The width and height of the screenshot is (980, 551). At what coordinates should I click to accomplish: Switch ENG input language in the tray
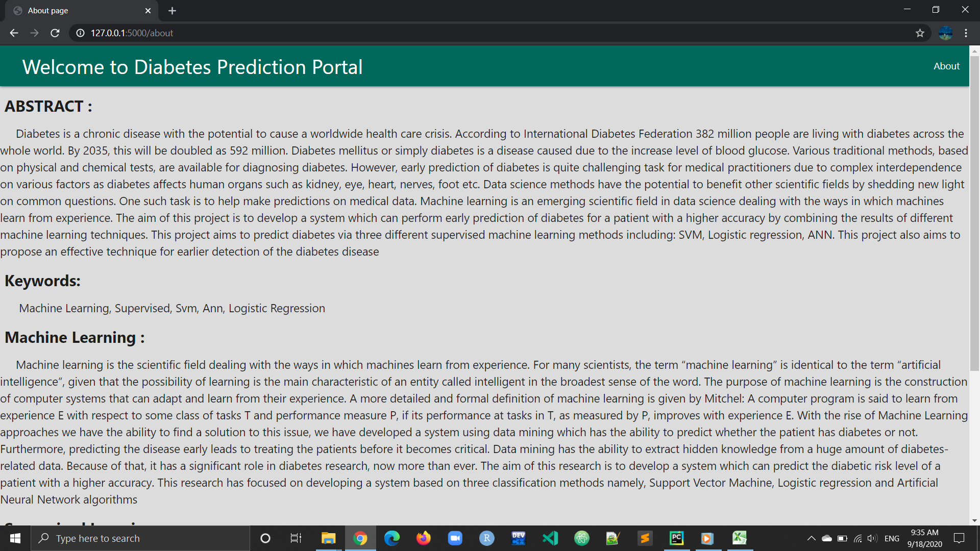click(892, 538)
